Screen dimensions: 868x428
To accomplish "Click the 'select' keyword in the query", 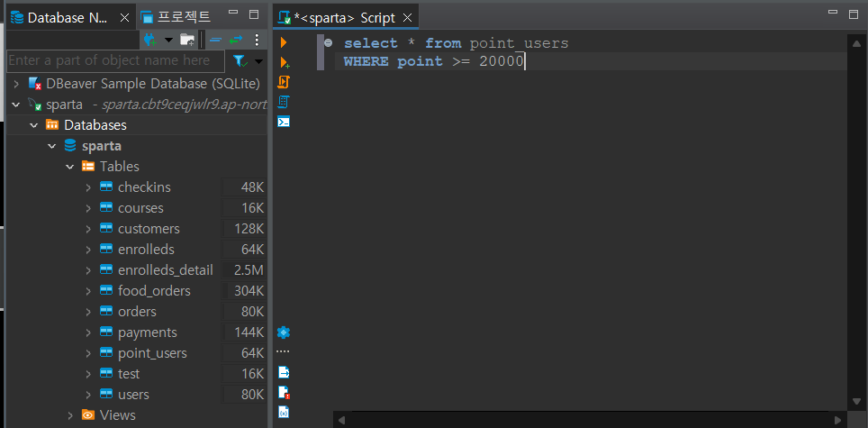I will (371, 43).
